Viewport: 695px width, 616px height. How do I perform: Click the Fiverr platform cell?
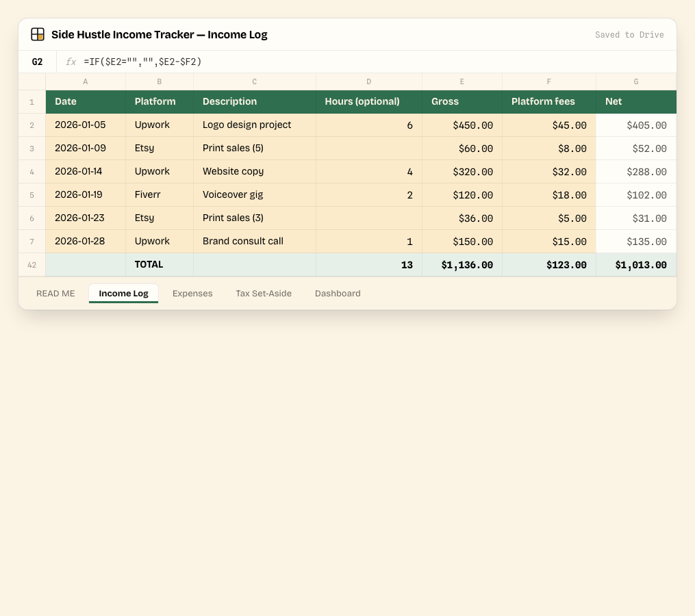(x=160, y=195)
